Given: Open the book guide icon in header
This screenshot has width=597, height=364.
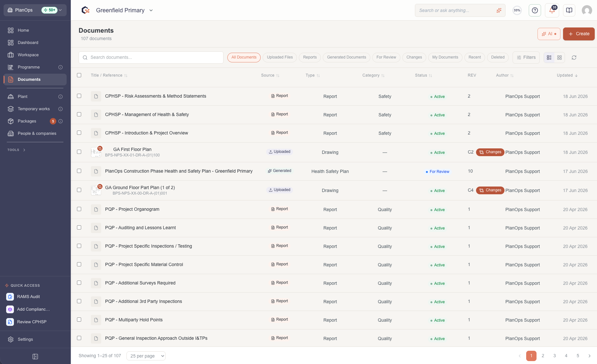Looking at the screenshot, I should pyautogui.click(x=569, y=10).
